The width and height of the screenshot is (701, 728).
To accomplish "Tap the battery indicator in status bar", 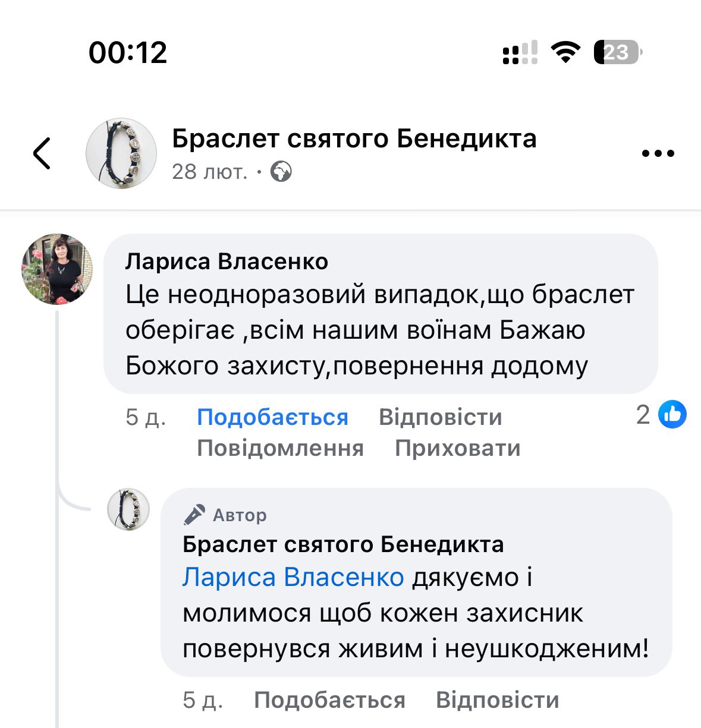I will click(x=617, y=53).
